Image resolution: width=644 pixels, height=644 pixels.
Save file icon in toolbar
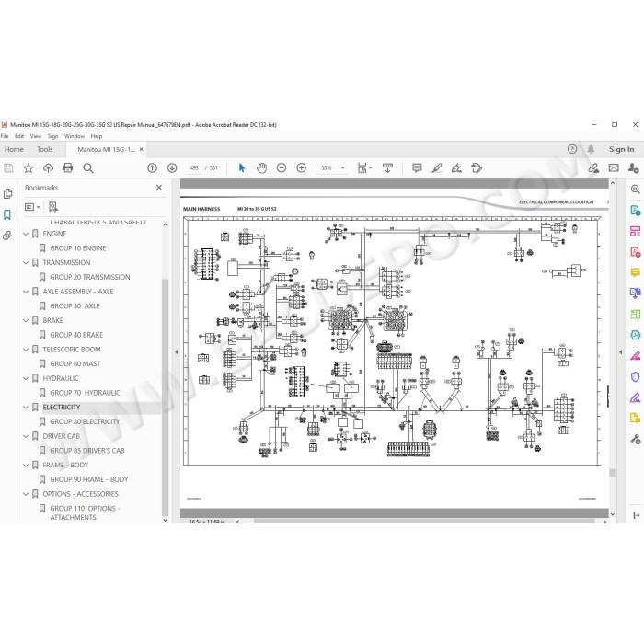[x=8, y=168]
